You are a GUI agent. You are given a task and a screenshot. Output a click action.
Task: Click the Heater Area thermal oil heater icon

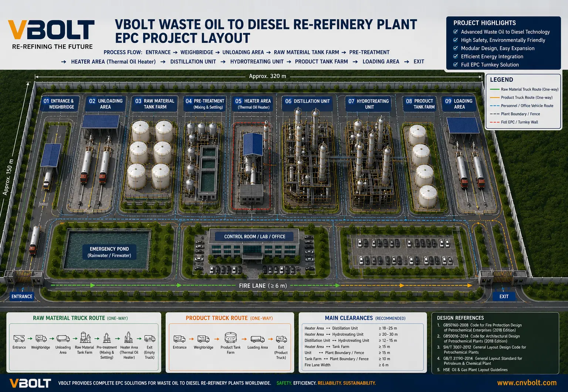129,337
